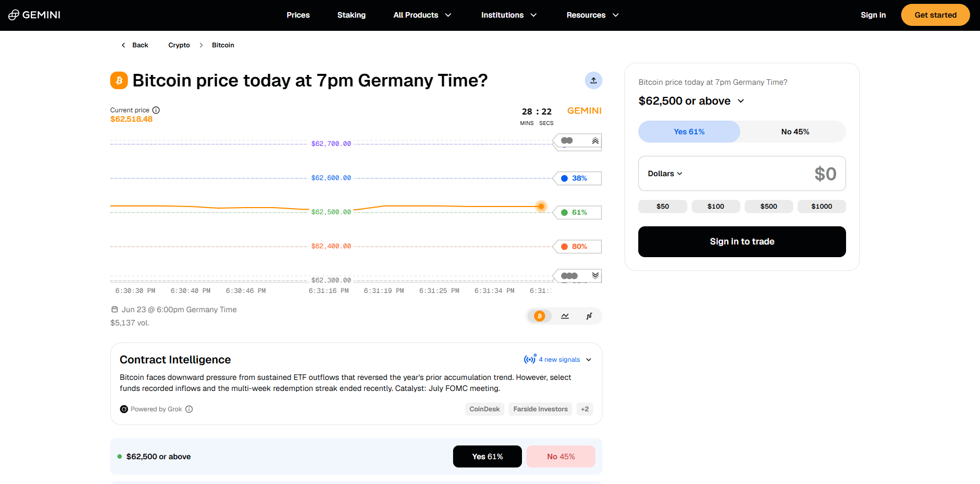
Task: Click the No 45% pink button in contract row
Action: pyautogui.click(x=561, y=456)
